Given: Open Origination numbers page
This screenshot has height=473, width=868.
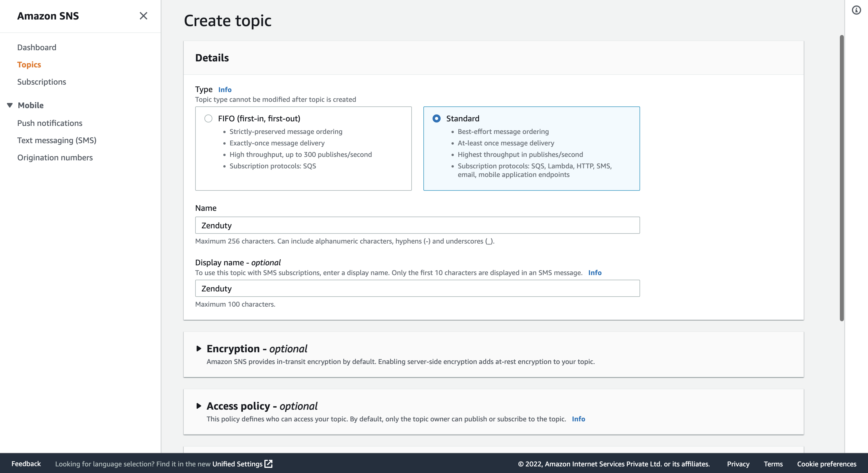Looking at the screenshot, I should point(55,157).
